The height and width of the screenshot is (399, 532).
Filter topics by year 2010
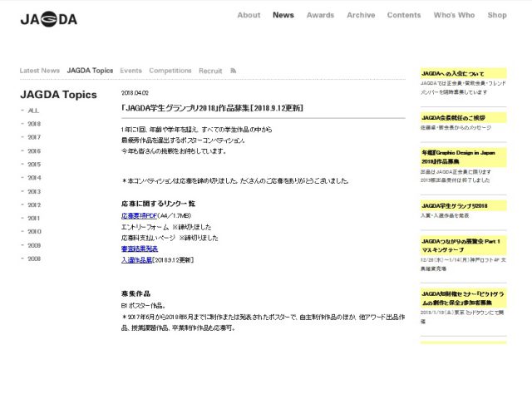point(34,231)
